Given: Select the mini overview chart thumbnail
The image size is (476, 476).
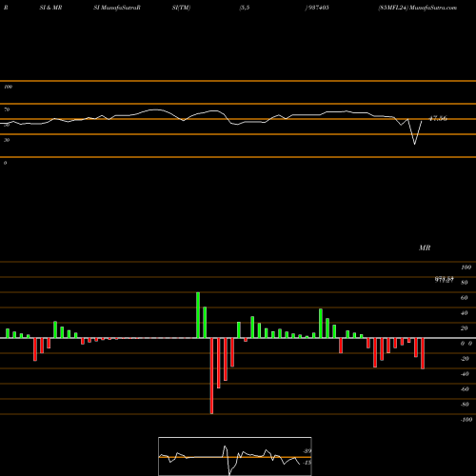Looking at the screenshot, I should click(235, 456).
